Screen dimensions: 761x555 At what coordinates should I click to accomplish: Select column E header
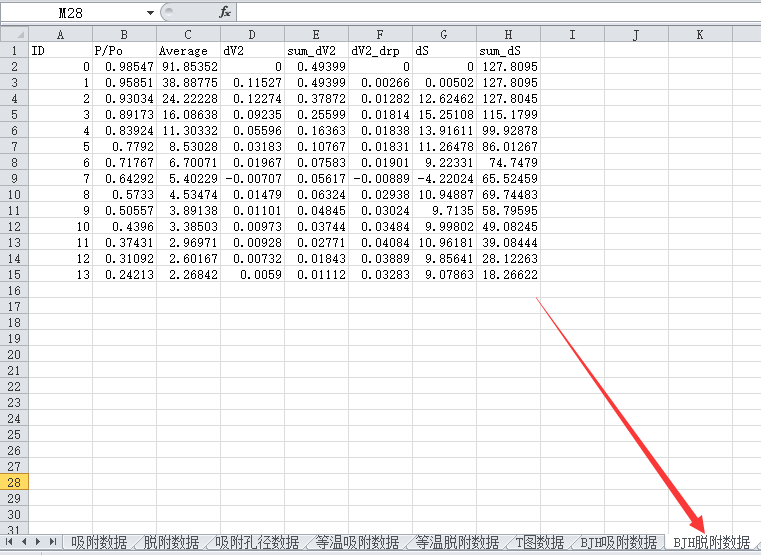point(316,34)
